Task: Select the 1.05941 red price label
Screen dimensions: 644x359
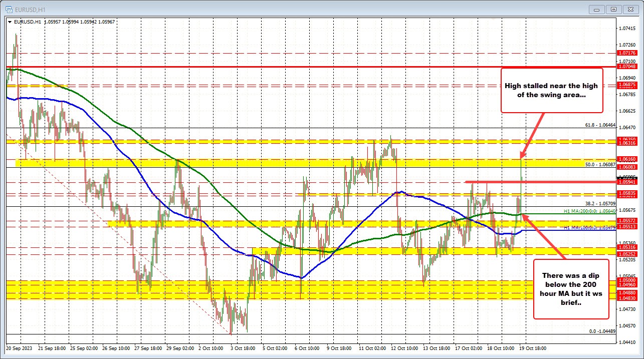Action: [627, 182]
